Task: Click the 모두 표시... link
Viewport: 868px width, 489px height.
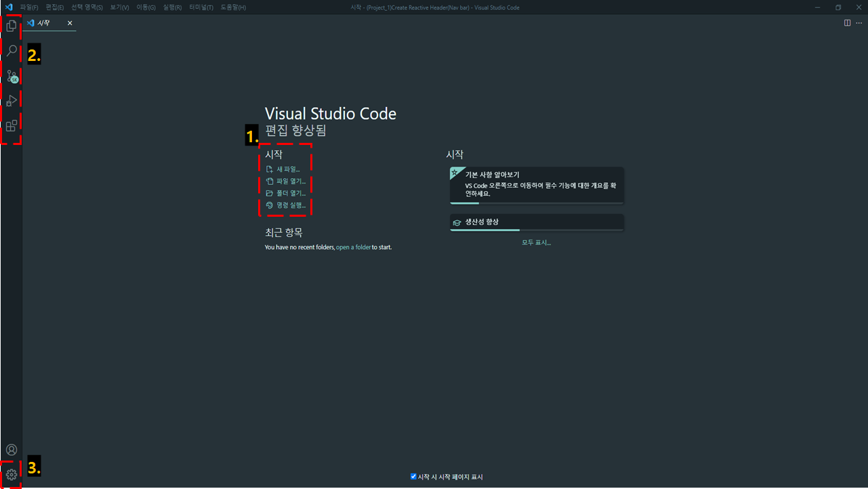Action: (537, 242)
